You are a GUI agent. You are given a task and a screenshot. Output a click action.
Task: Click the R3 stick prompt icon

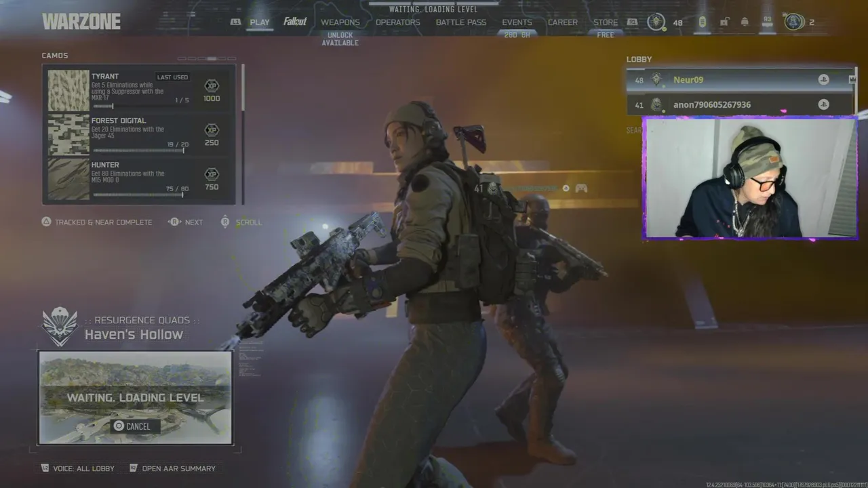(768, 21)
